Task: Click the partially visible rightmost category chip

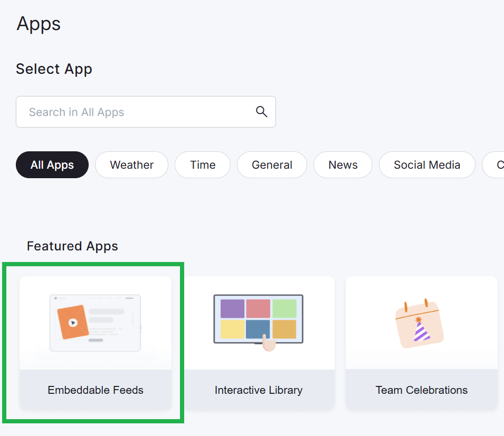Action: 496,164
